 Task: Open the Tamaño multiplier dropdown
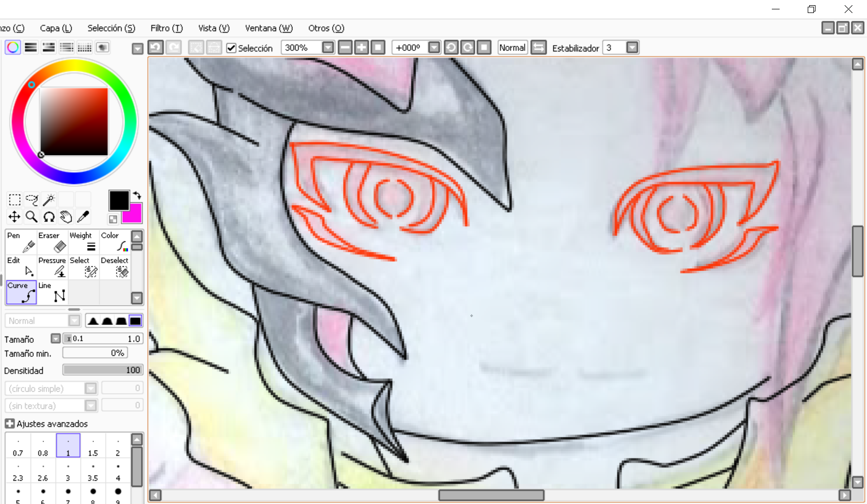pos(56,339)
